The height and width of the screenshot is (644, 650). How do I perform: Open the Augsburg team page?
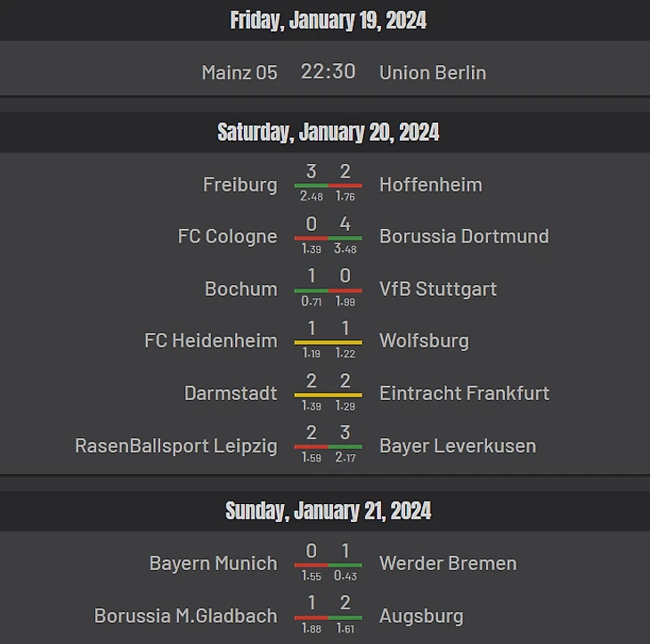pyautogui.click(x=421, y=615)
